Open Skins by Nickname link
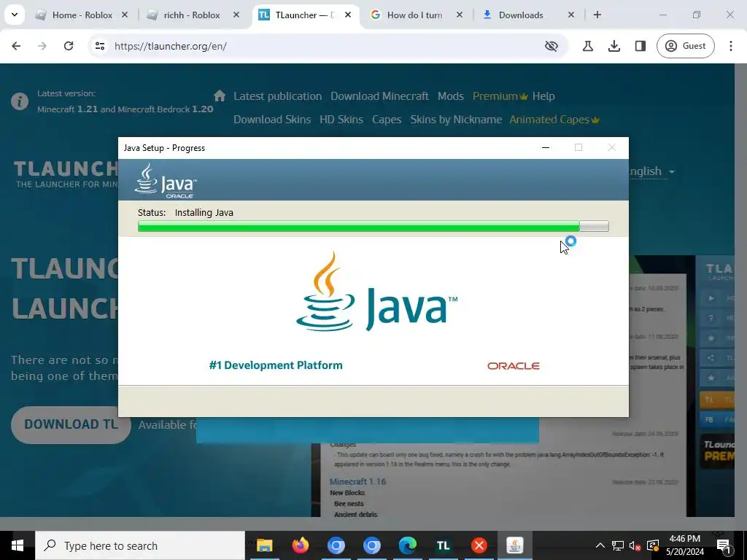 pyautogui.click(x=456, y=120)
